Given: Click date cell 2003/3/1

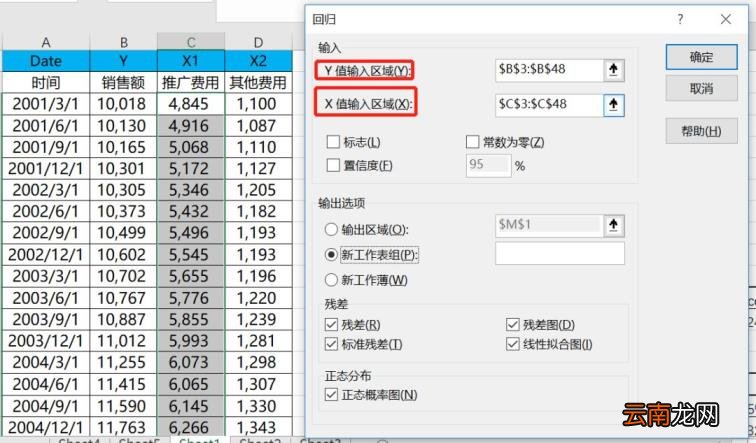Looking at the screenshot, I should (46, 276).
